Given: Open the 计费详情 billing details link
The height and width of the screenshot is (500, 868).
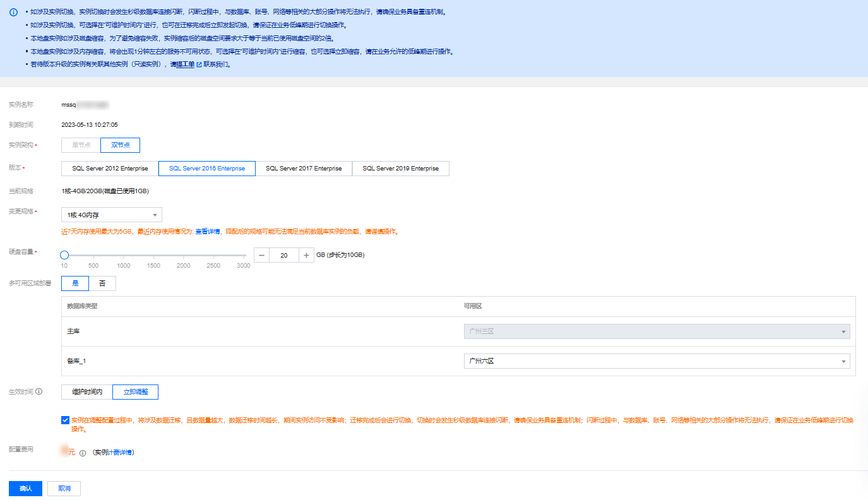Looking at the screenshot, I should click(119, 453).
